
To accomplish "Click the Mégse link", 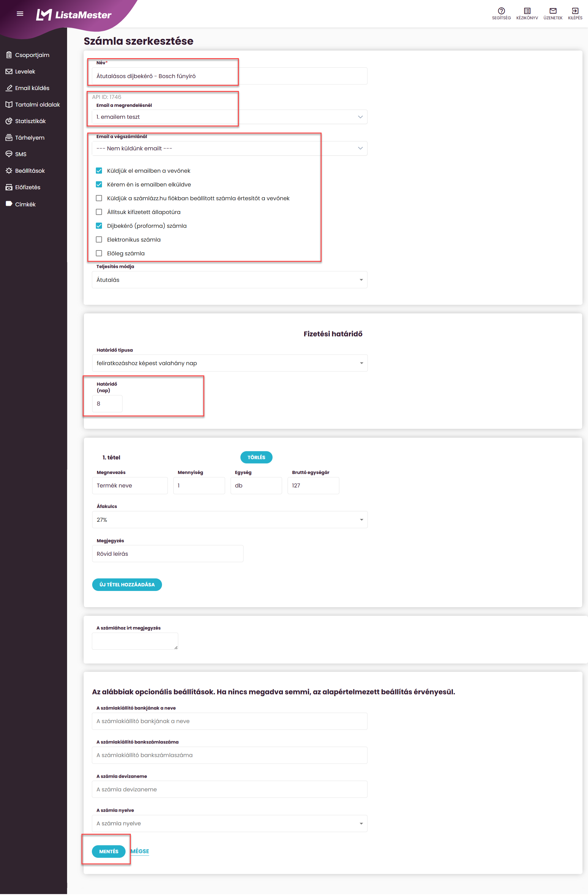I will pyautogui.click(x=140, y=852).
